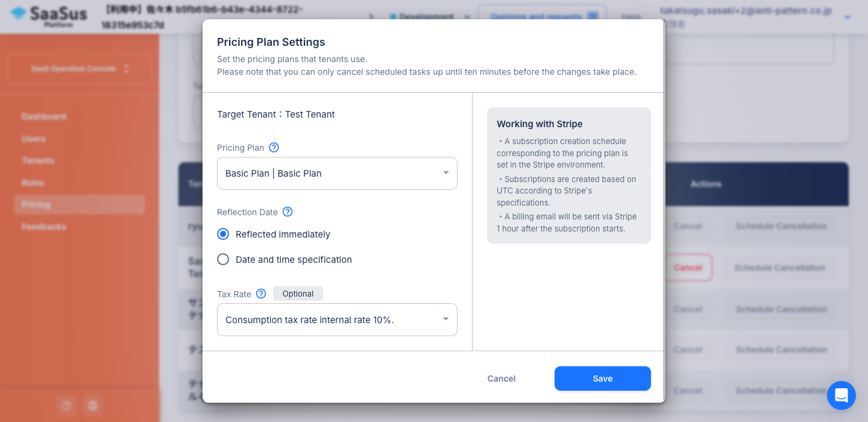This screenshot has height=422, width=868.
Task: Open the Development environment dropdown
Action: [430, 17]
